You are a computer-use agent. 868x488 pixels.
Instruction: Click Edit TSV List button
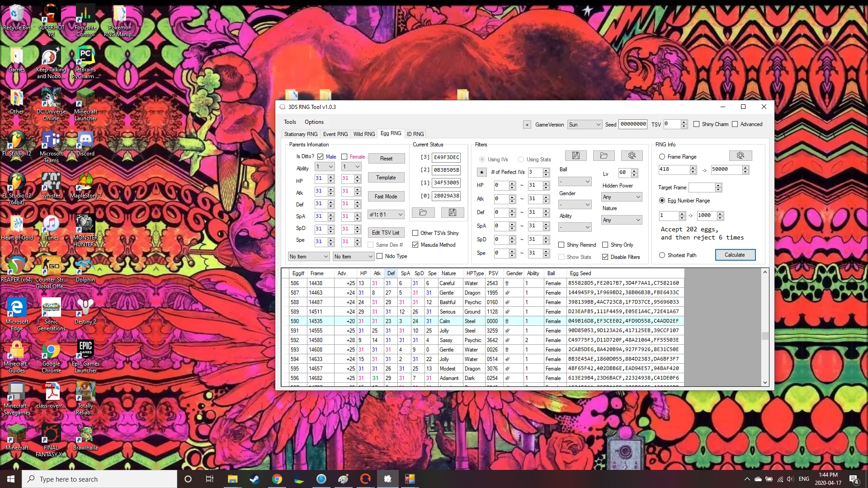[386, 233]
